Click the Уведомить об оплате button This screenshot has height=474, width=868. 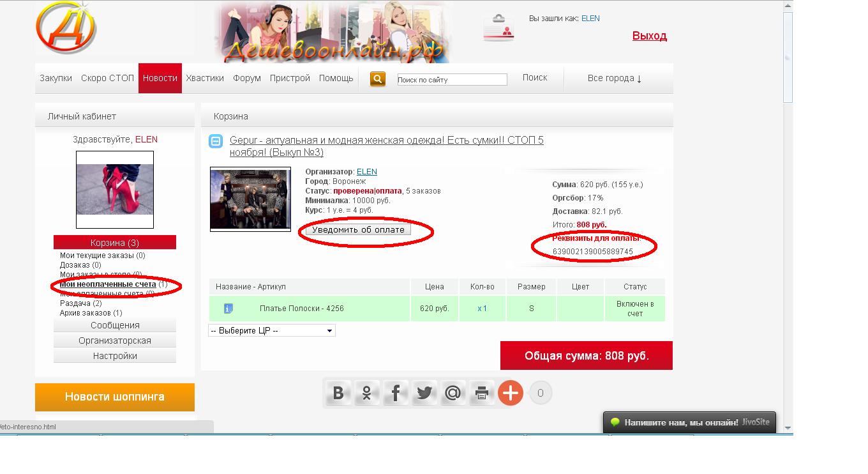click(x=358, y=229)
